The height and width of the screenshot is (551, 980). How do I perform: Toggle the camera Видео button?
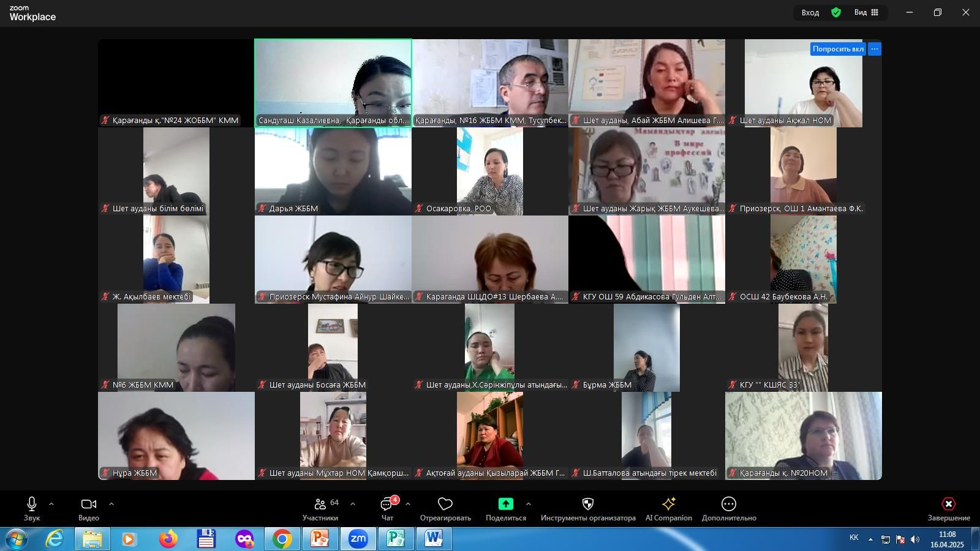point(89,504)
